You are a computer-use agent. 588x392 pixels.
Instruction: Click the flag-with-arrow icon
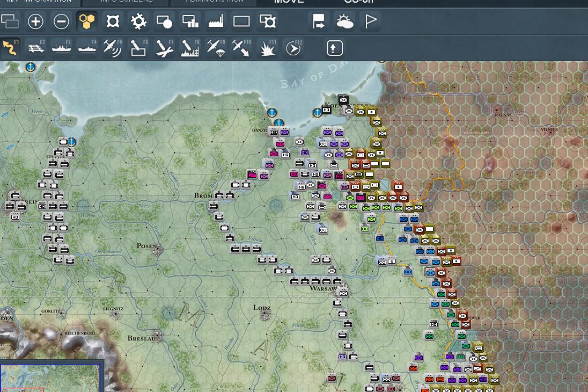319,21
